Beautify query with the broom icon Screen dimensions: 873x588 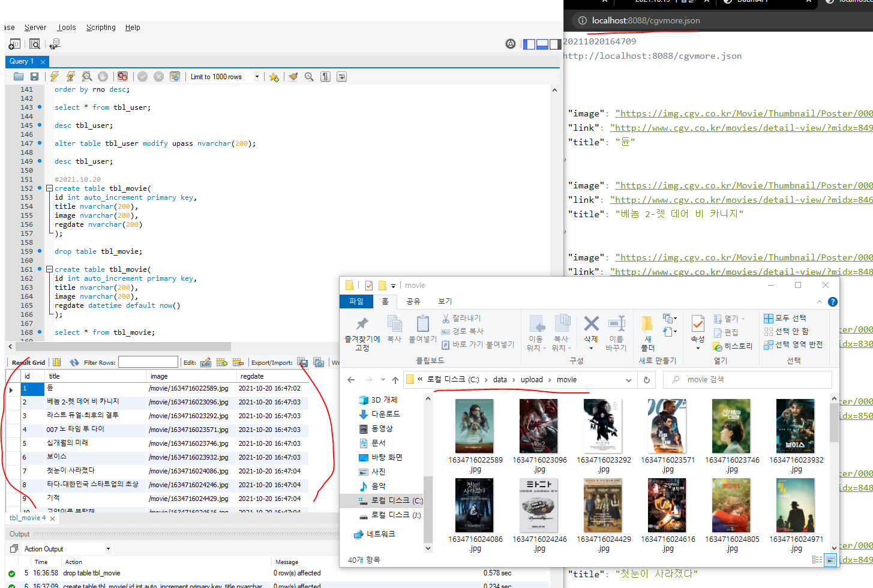point(293,77)
